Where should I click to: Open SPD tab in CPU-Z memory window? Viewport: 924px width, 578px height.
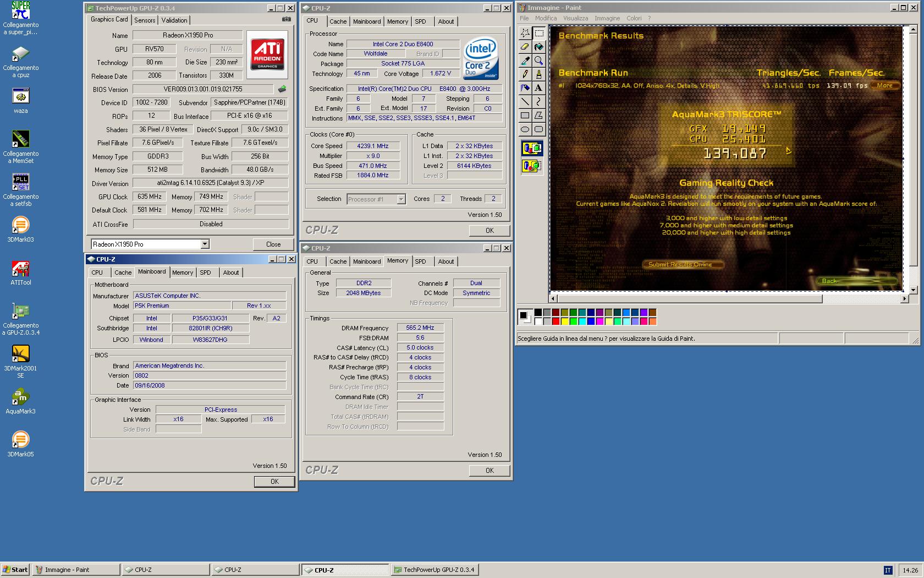click(x=420, y=261)
